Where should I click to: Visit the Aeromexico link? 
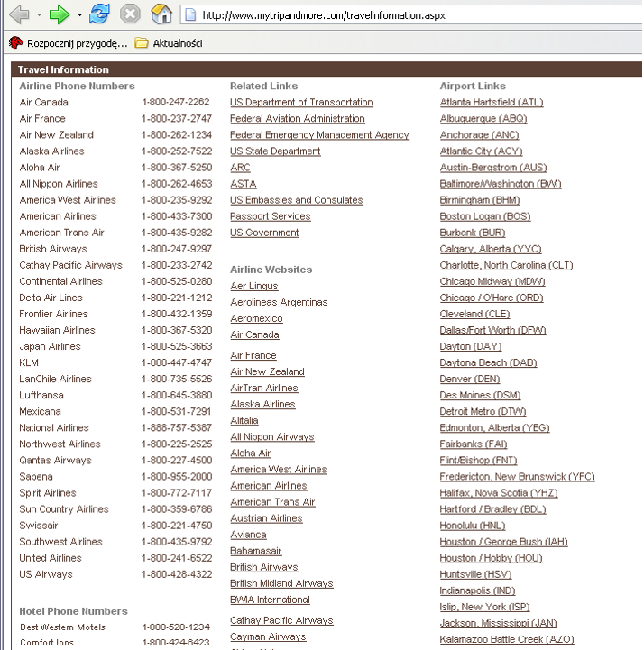pos(256,318)
